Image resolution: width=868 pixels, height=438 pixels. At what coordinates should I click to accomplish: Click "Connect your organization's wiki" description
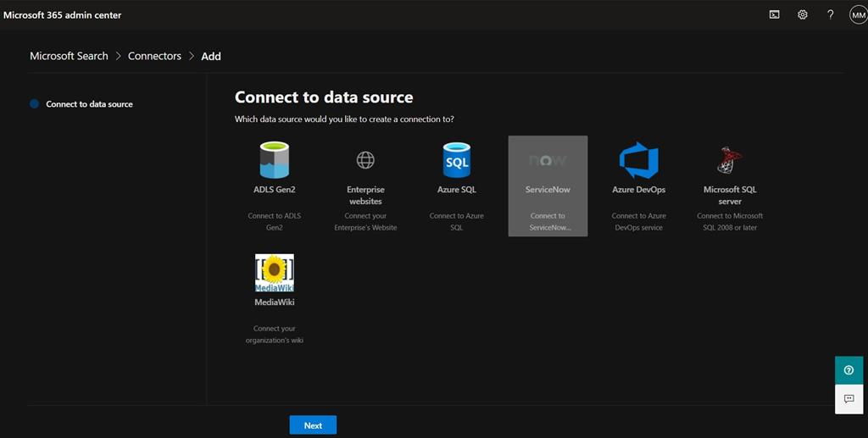point(275,335)
